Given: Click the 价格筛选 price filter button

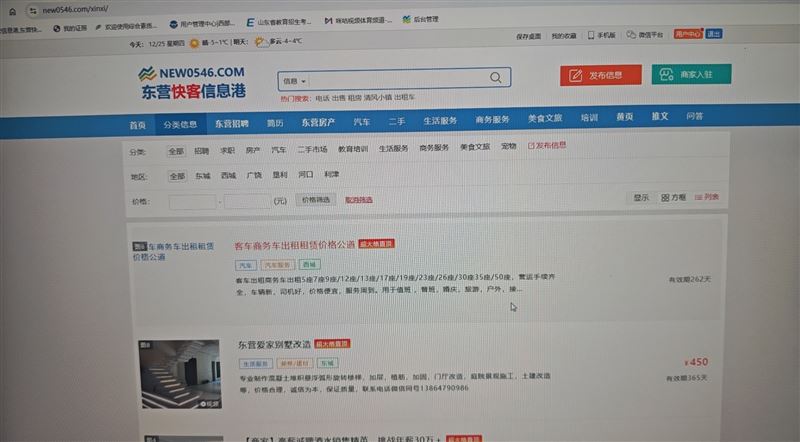Looking at the screenshot, I should click(315, 200).
